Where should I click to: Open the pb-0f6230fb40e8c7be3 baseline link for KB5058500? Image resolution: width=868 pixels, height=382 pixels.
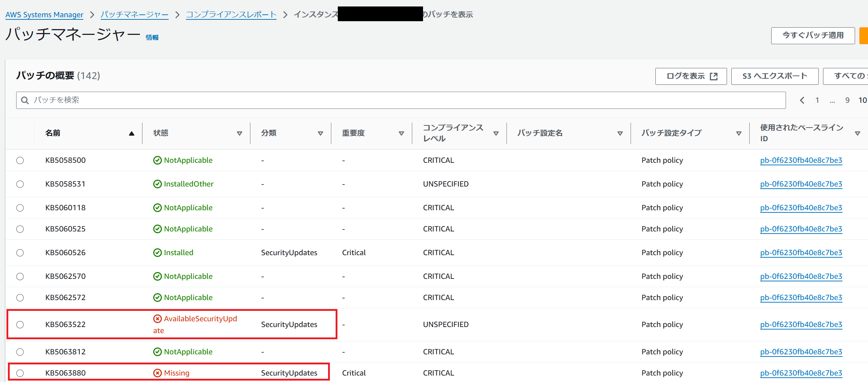coord(801,160)
